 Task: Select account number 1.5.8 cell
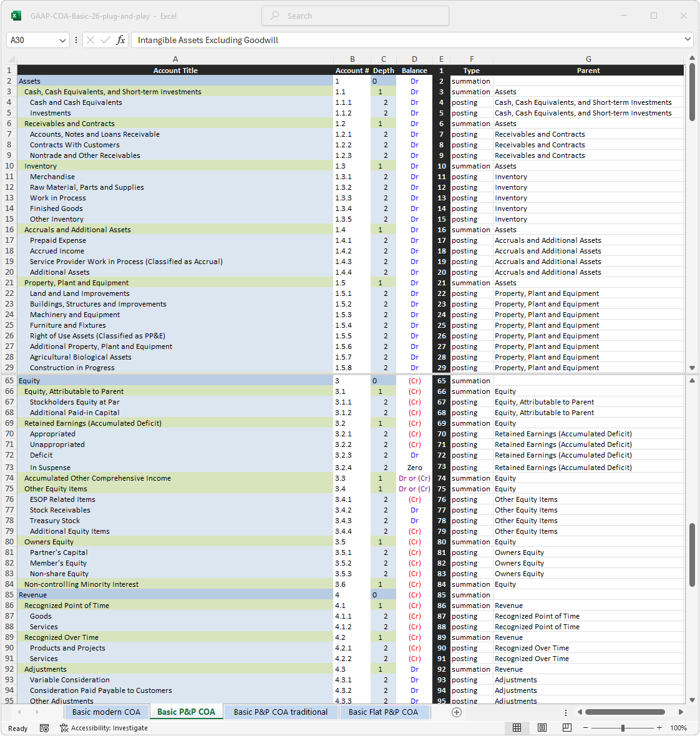point(352,368)
